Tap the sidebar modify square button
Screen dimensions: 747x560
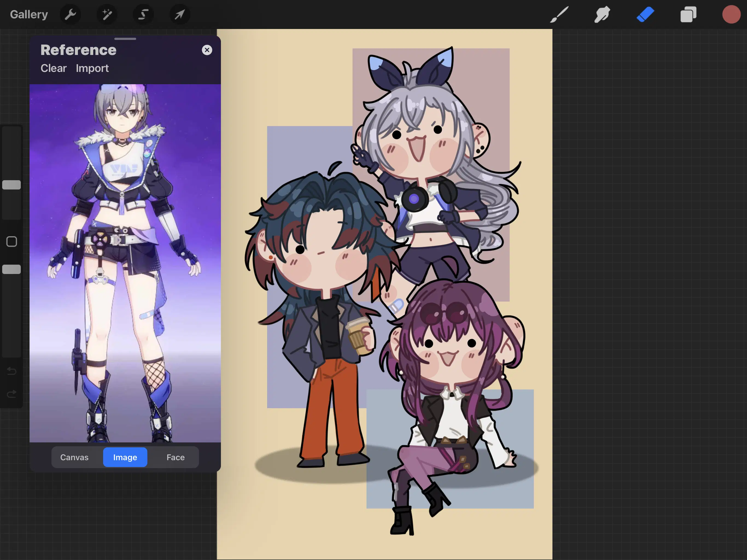[11, 241]
